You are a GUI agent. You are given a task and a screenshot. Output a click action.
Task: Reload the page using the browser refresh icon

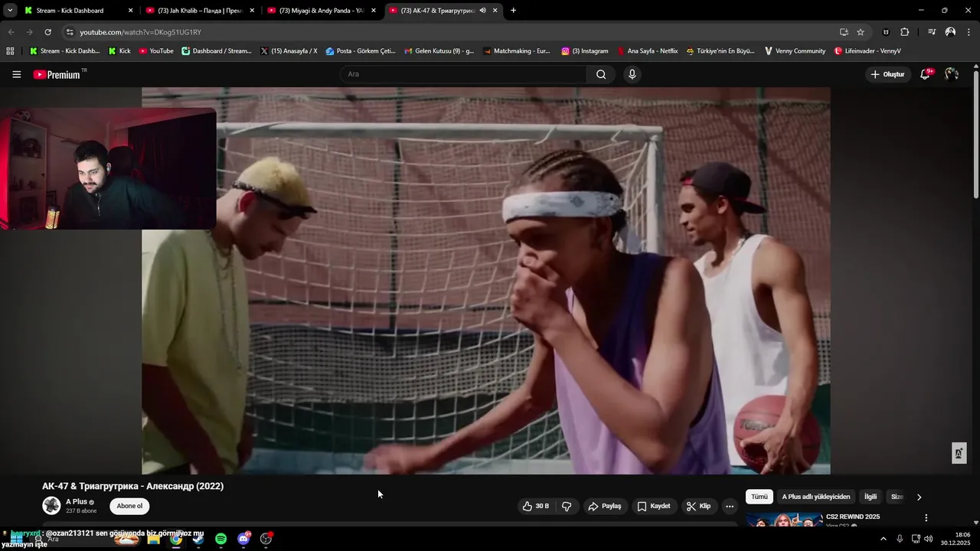coord(47,32)
